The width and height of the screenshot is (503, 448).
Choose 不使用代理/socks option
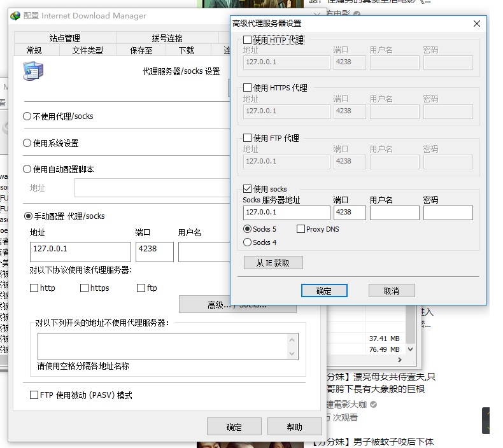pos(27,116)
